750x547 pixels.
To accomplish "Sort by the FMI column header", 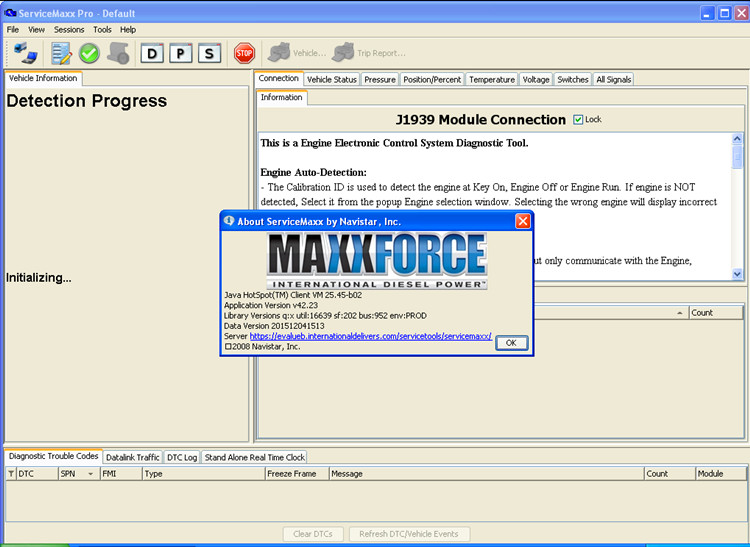I will pyautogui.click(x=121, y=474).
